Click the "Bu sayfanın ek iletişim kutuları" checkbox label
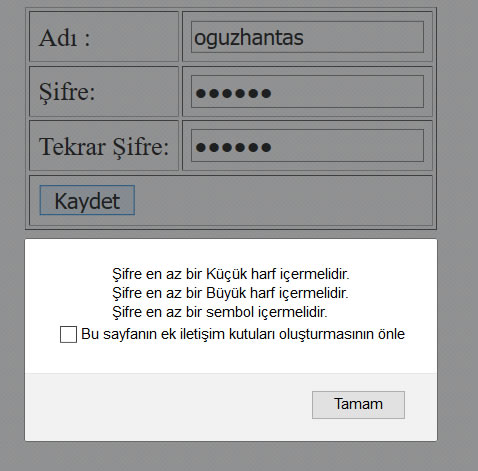 [243, 334]
